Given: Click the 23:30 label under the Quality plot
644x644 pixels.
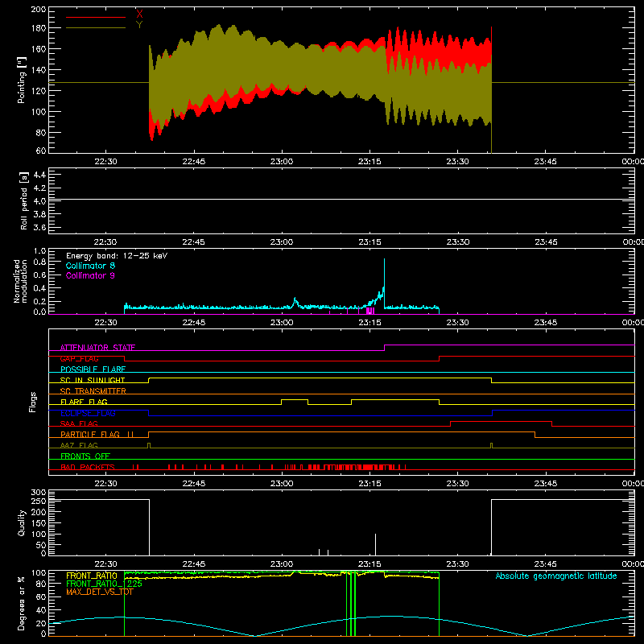Looking at the screenshot, I should (457, 564).
